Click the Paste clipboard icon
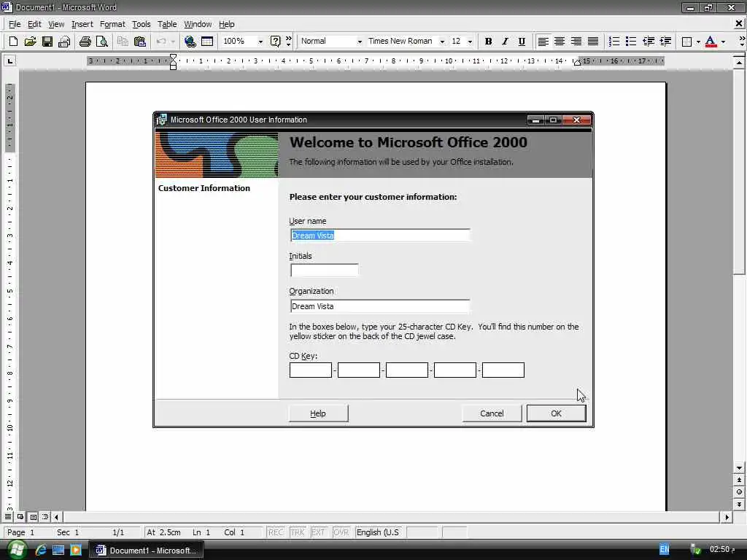The image size is (747, 560). point(139,42)
